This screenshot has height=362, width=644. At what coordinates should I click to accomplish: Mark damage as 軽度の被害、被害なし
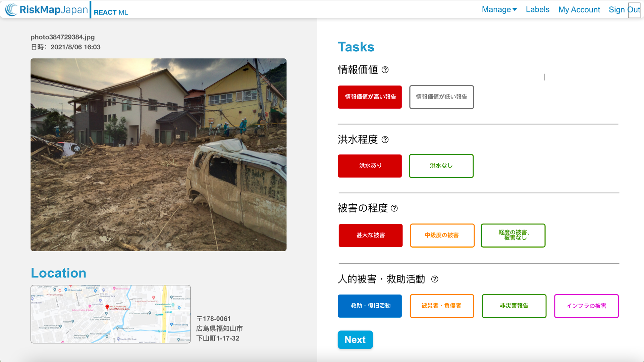click(x=513, y=235)
